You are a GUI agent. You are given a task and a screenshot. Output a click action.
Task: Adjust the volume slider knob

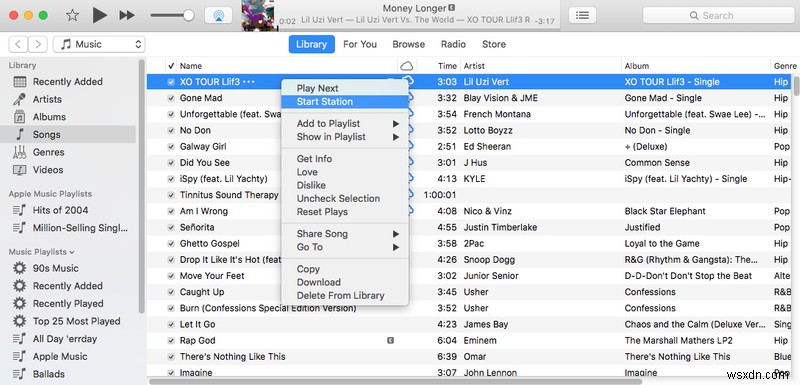point(189,15)
